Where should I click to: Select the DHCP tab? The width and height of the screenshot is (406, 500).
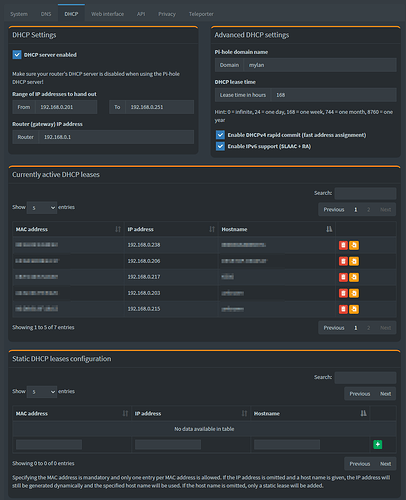(x=71, y=14)
